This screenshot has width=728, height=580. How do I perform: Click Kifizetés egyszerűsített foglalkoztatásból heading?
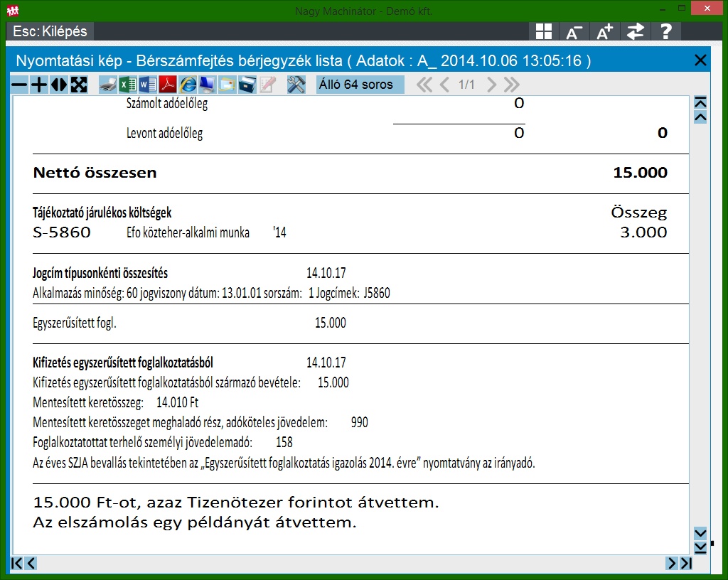123,362
